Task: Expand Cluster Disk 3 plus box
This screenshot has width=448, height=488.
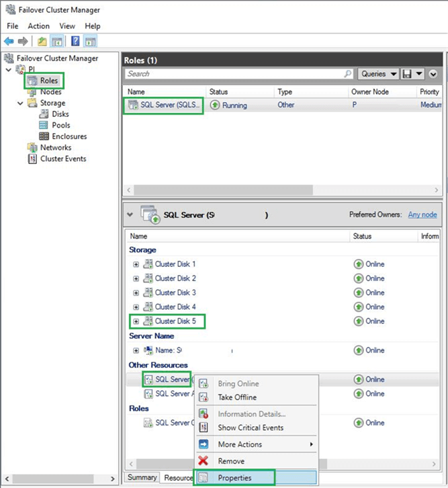Action: coord(136,293)
